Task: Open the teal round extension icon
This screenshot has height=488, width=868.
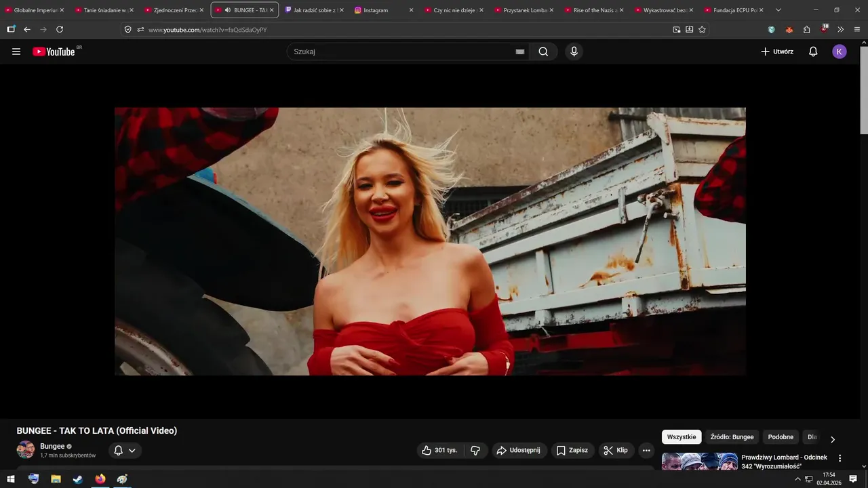Action: coord(772,30)
